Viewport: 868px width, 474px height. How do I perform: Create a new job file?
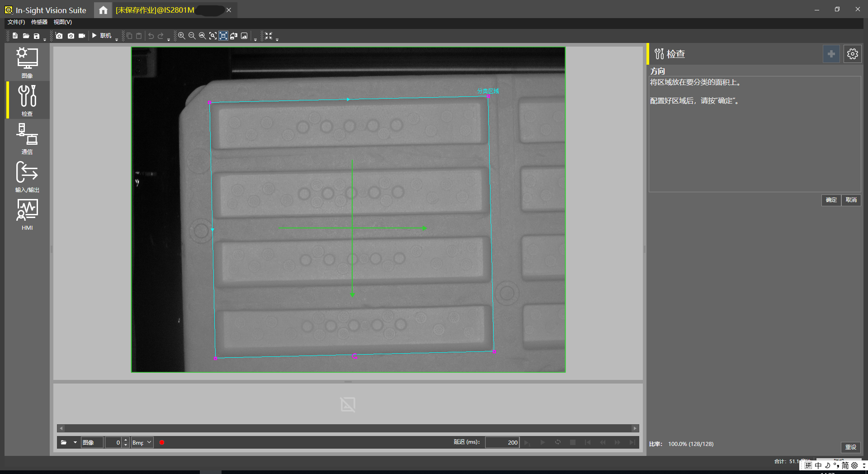15,36
